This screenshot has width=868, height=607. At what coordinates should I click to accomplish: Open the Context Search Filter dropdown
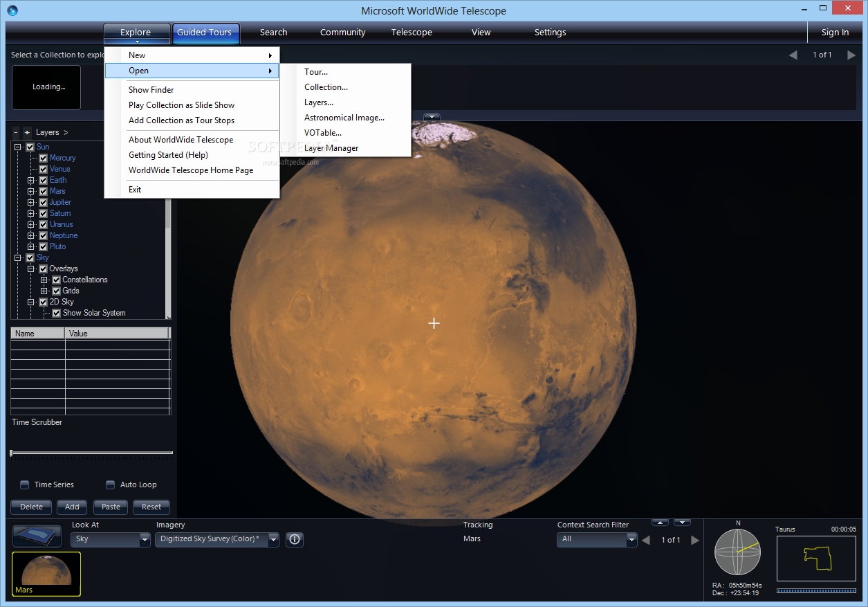pyautogui.click(x=597, y=539)
